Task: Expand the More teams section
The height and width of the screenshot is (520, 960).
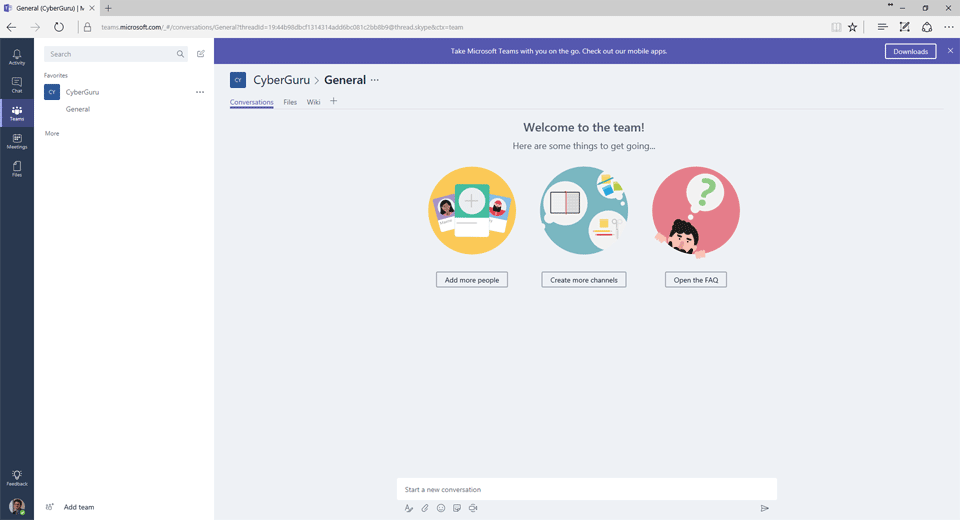Action: pos(52,134)
